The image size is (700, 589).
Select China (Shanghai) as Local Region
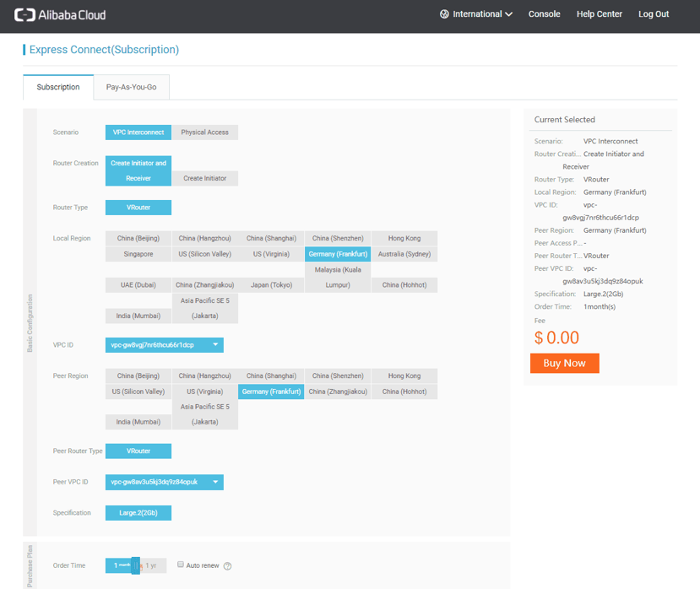pyautogui.click(x=271, y=238)
